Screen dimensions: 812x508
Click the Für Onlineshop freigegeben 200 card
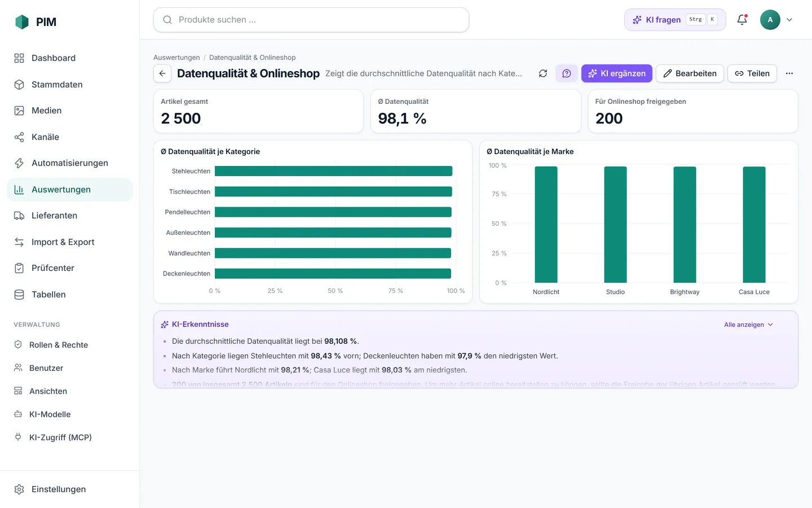(693, 111)
